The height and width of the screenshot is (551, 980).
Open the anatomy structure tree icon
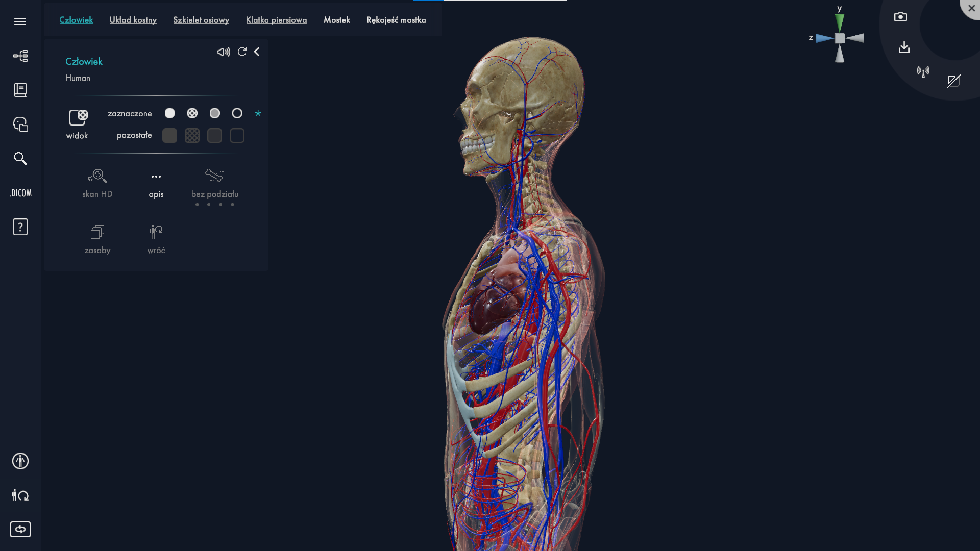20,56
